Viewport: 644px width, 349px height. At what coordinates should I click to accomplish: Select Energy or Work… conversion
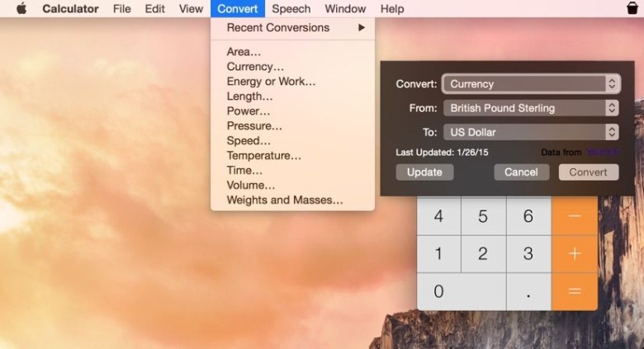point(292,82)
